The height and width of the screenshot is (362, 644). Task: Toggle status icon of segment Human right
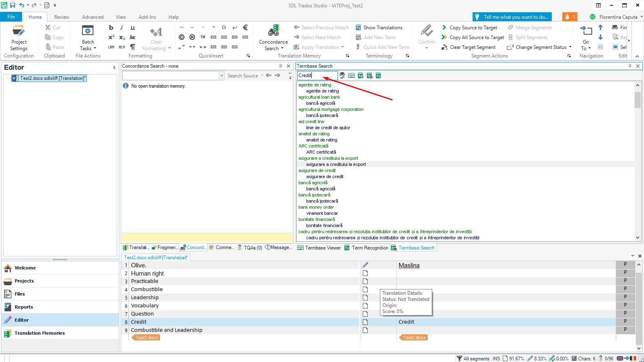365,273
